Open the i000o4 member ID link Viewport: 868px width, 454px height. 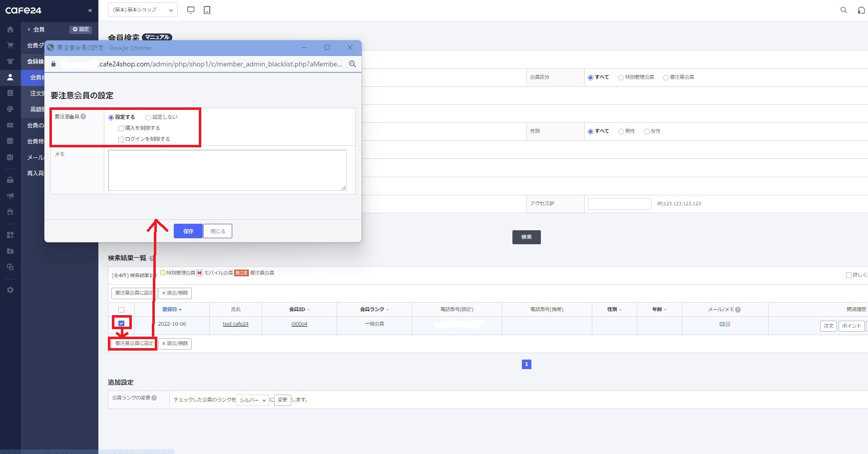click(299, 324)
